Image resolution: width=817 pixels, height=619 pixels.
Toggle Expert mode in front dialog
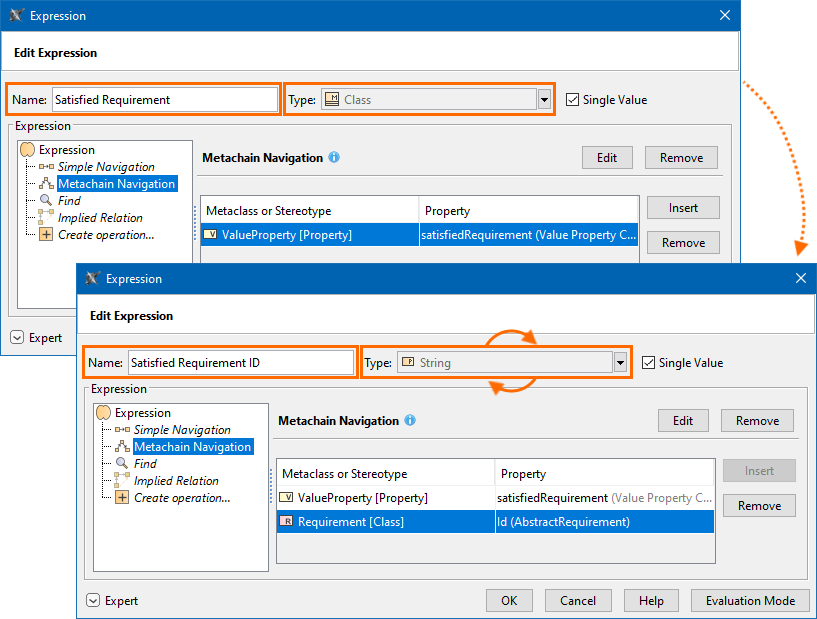(93, 601)
